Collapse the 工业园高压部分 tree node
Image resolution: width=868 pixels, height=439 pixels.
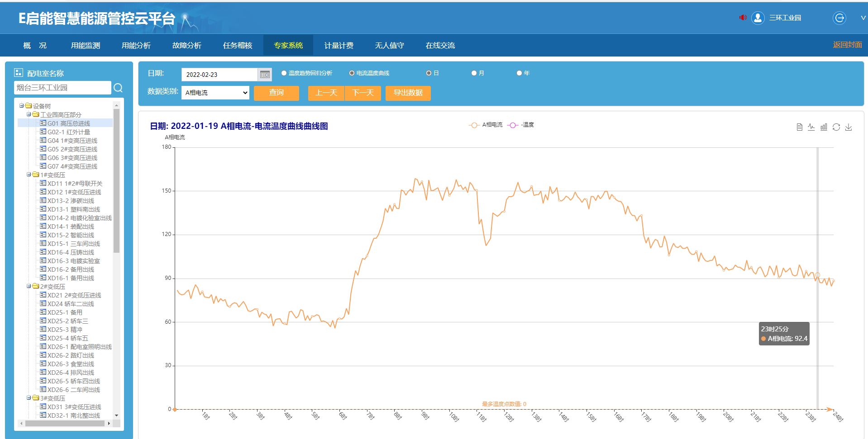[x=29, y=114]
